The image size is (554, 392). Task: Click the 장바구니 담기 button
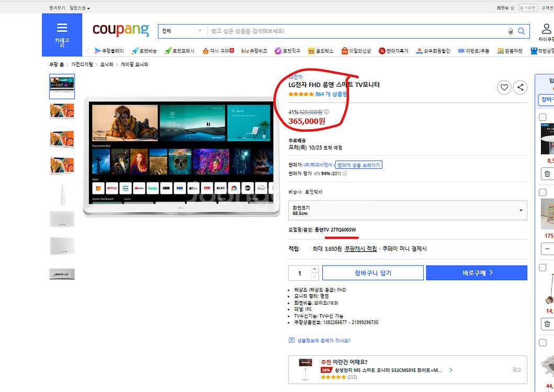(x=372, y=273)
